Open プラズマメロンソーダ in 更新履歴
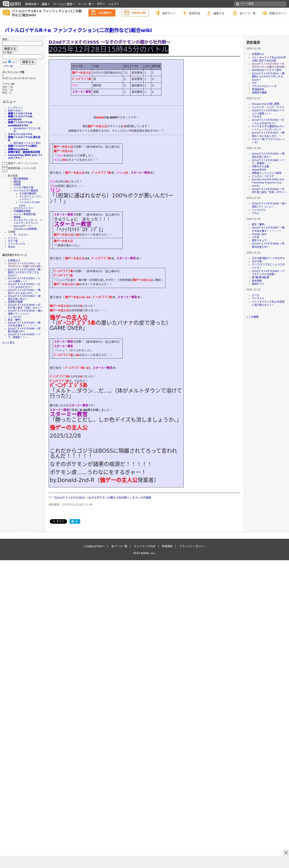The width and height of the screenshot is (289, 868). click(264, 86)
